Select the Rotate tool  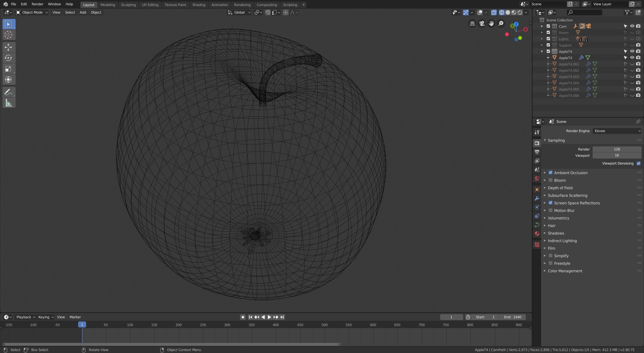8,58
